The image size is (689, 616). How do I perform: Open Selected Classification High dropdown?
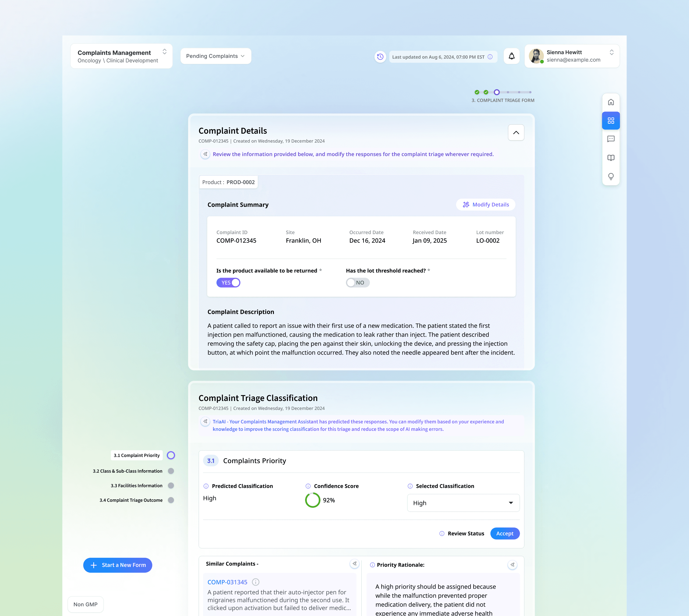tap(463, 503)
